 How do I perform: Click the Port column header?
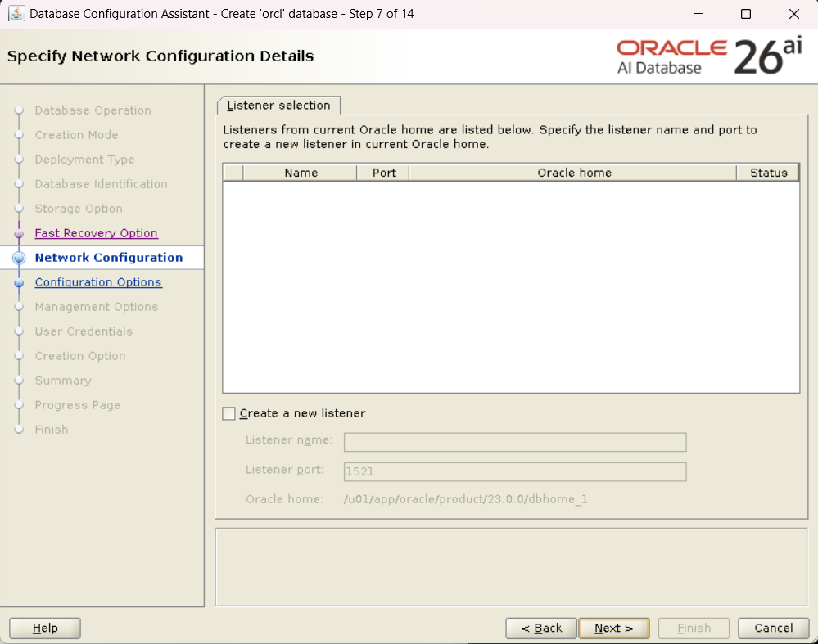(383, 173)
